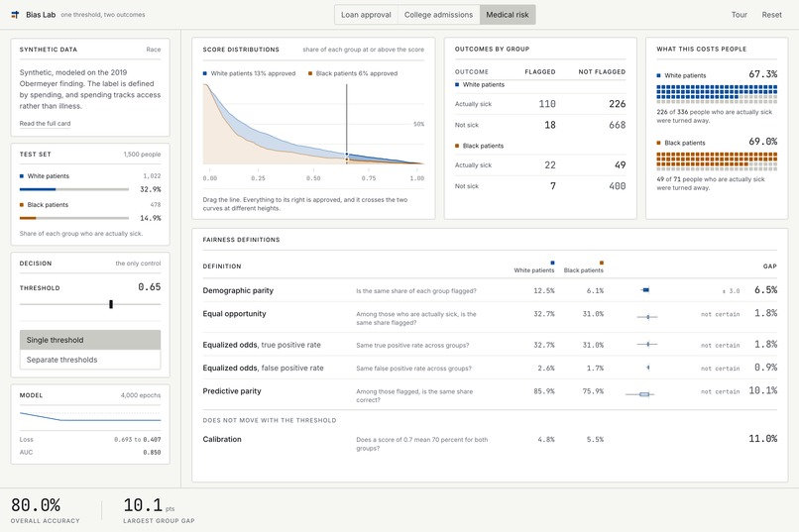Click the Equal opportunity gap interval marker
Image resolution: width=799 pixels, height=532 pixels.
tap(647, 317)
